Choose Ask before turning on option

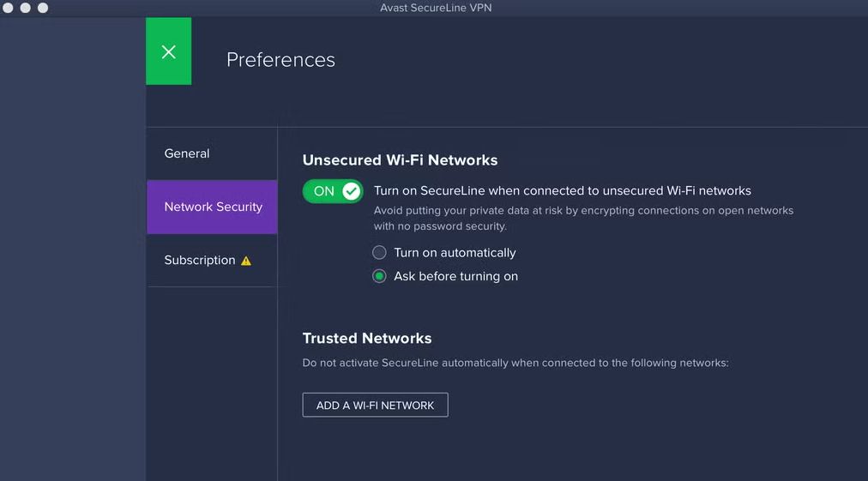point(379,275)
